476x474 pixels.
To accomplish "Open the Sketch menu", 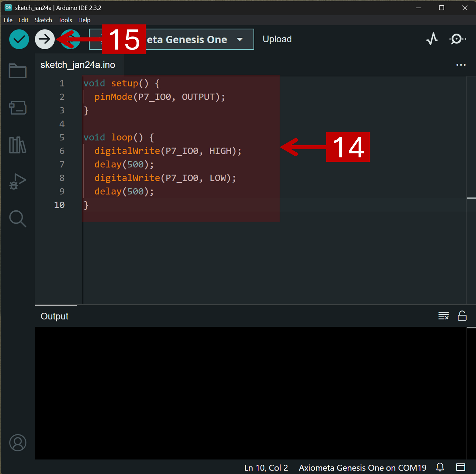I will click(x=43, y=20).
